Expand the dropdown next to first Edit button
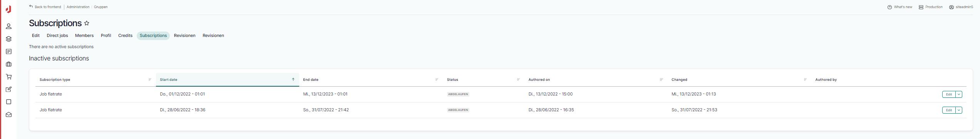Viewport: 980px width, 139px height. [x=959, y=94]
